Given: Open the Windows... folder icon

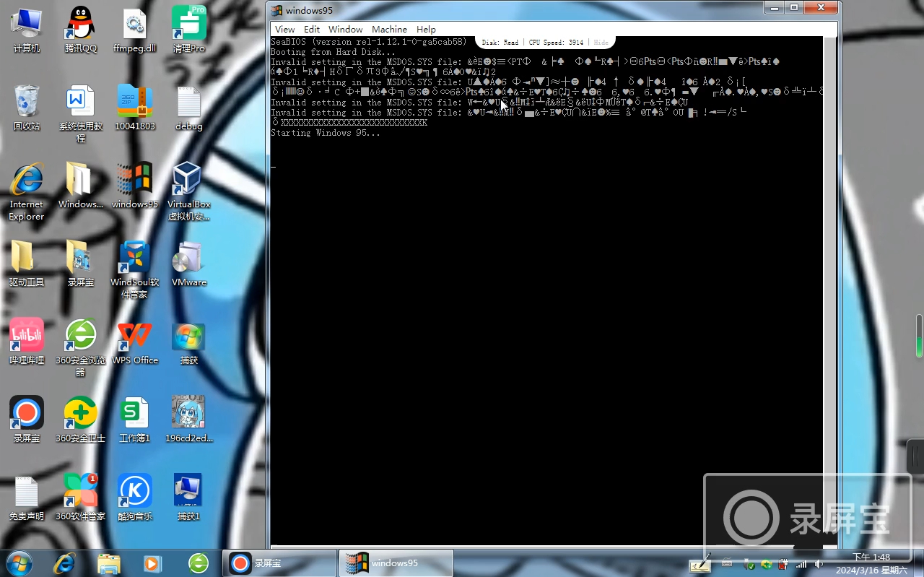Looking at the screenshot, I should (80, 186).
